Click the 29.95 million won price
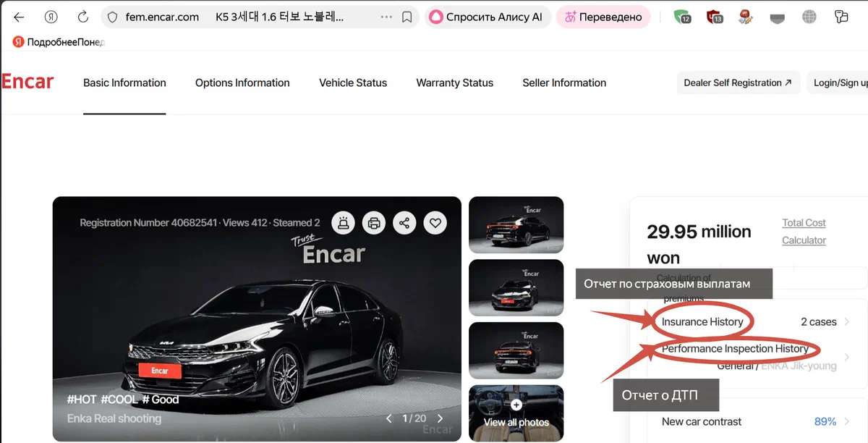The width and height of the screenshot is (868, 443). pos(699,245)
